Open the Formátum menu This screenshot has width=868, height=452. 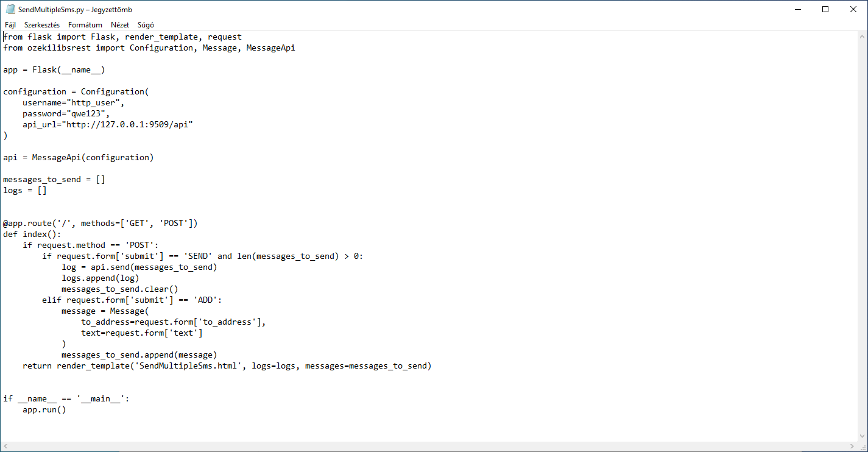pos(85,25)
